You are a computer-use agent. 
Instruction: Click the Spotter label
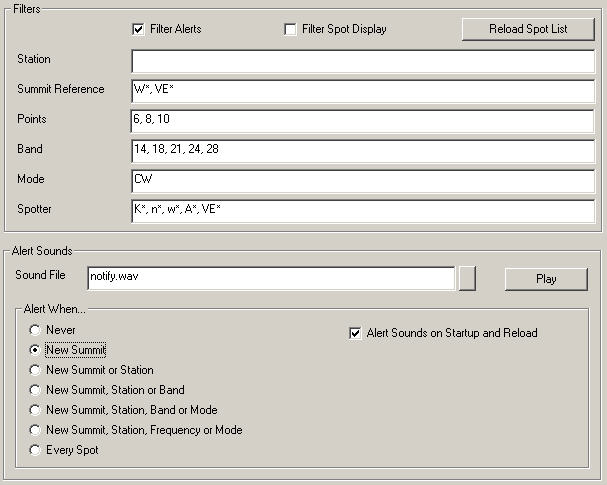(x=34, y=209)
